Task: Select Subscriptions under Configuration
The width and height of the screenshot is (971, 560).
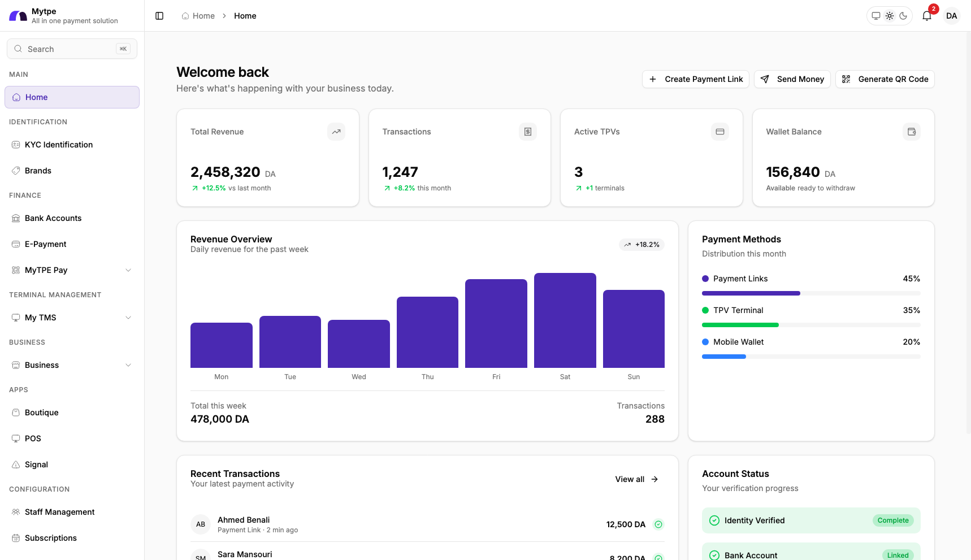Action: pyautogui.click(x=50, y=538)
